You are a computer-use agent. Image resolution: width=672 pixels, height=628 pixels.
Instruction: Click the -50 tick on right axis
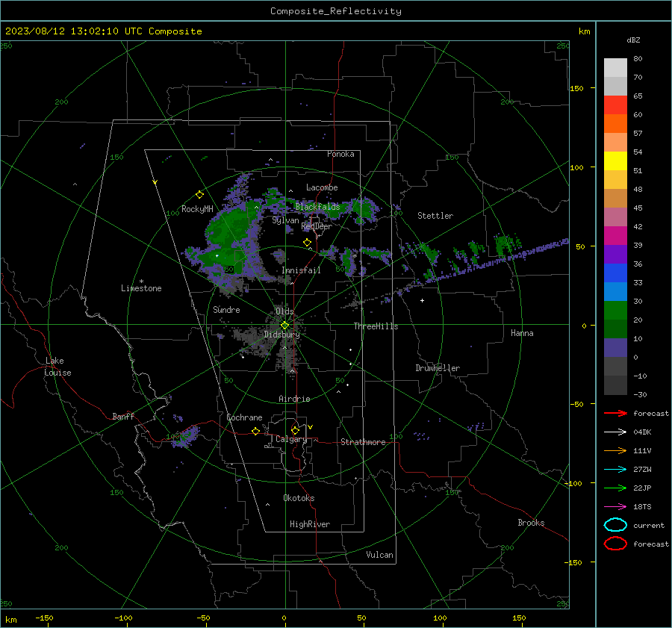(578, 404)
